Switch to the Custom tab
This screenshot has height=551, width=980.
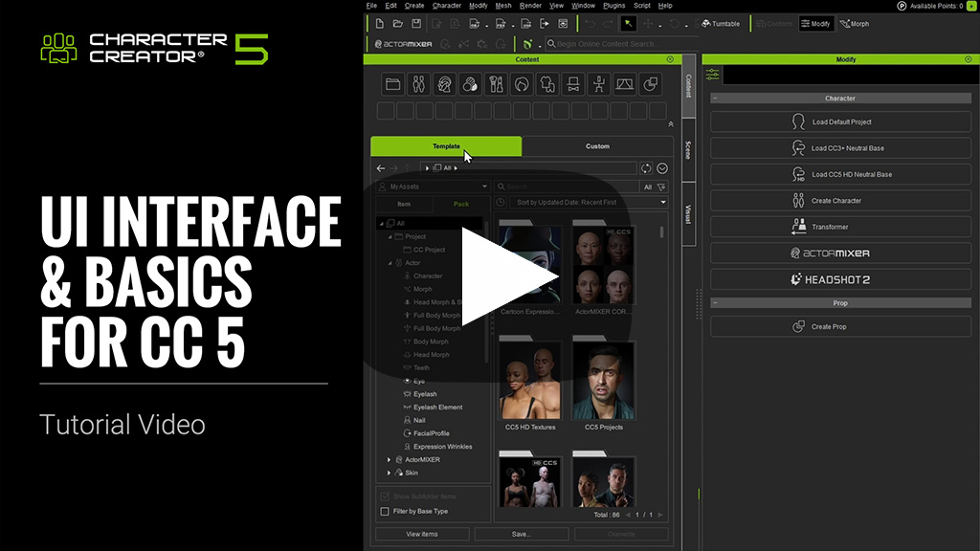tap(597, 146)
